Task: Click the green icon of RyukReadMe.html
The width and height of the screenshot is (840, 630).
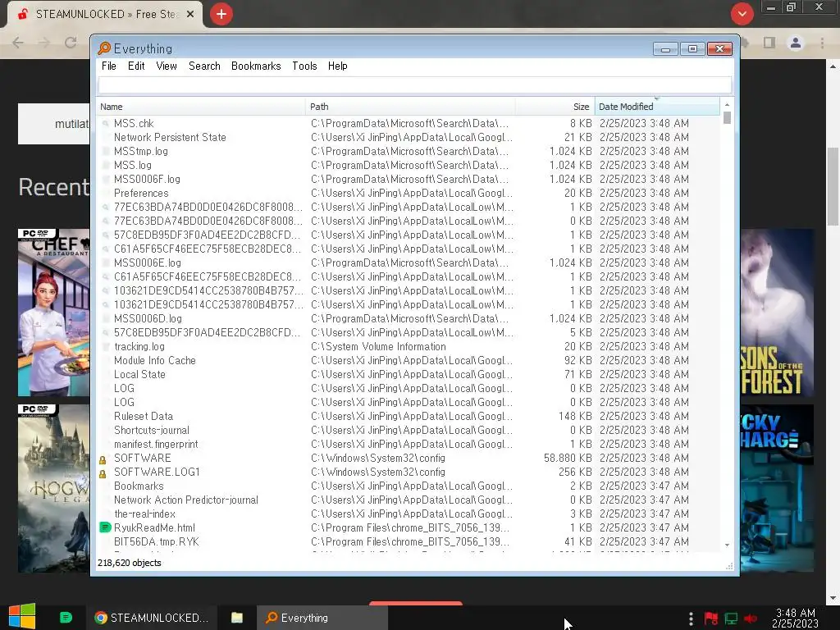Action: (105, 527)
